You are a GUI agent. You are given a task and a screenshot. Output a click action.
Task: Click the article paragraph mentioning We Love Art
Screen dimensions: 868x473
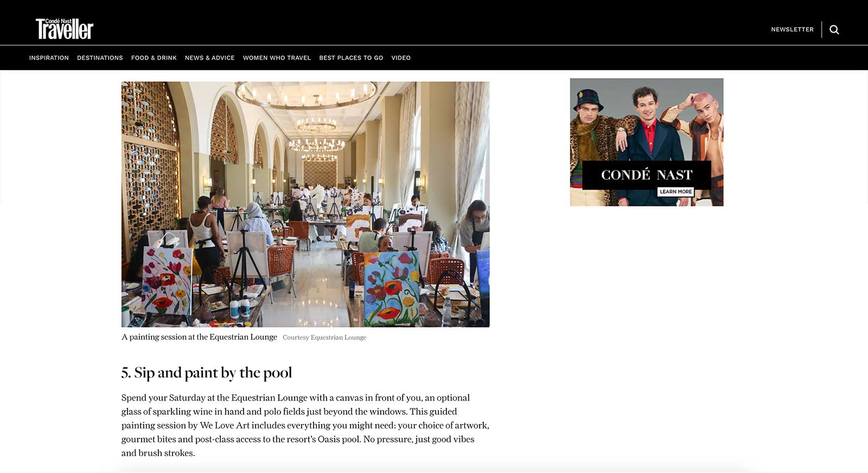click(305, 425)
